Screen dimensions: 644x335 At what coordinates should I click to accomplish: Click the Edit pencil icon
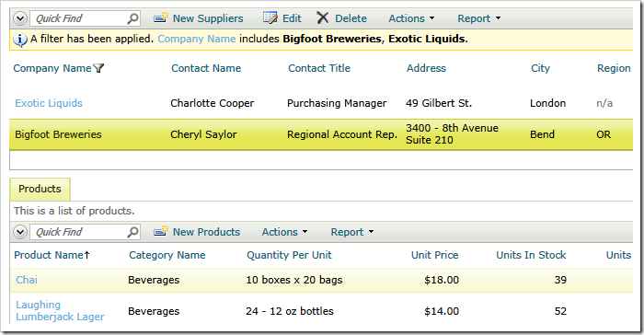[x=270, y=17]
